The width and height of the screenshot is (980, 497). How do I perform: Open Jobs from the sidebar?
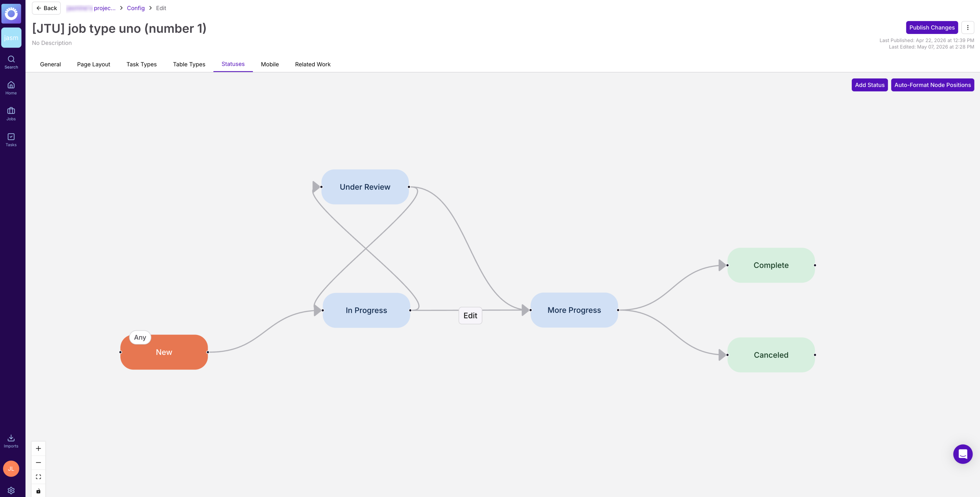11,114
